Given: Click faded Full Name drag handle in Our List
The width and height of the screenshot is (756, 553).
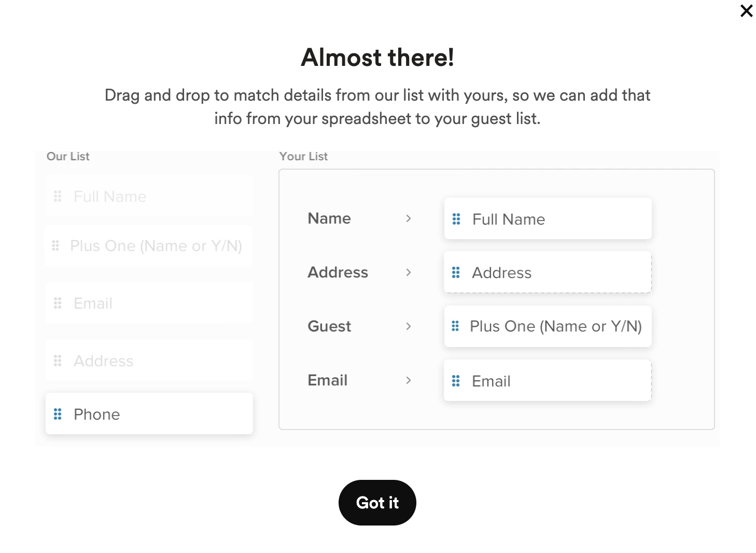Looking at the screenshot, I should [x=58, y=196].
